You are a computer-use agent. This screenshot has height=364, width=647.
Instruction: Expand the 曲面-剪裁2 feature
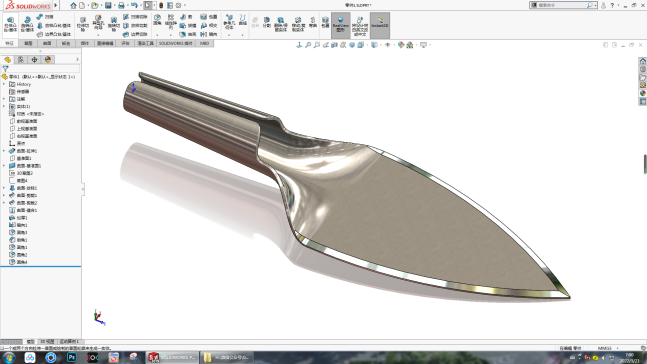coord(4,203)
